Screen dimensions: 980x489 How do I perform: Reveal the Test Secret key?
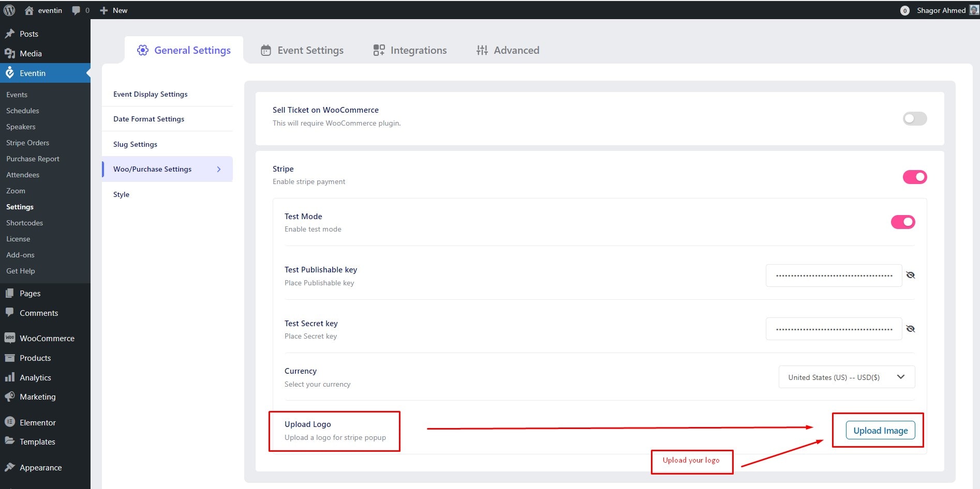point(911,329)
